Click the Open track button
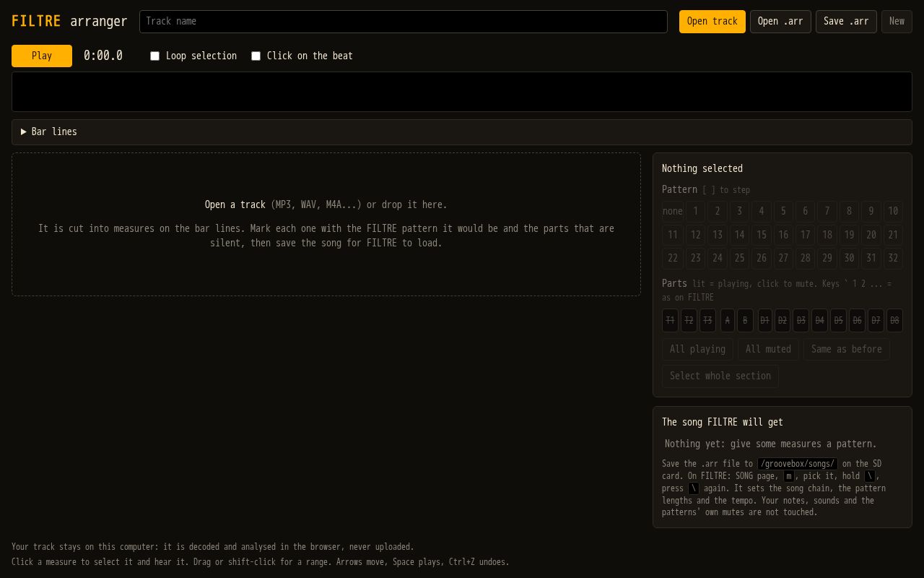924x578 pixels. coord(712,22)
